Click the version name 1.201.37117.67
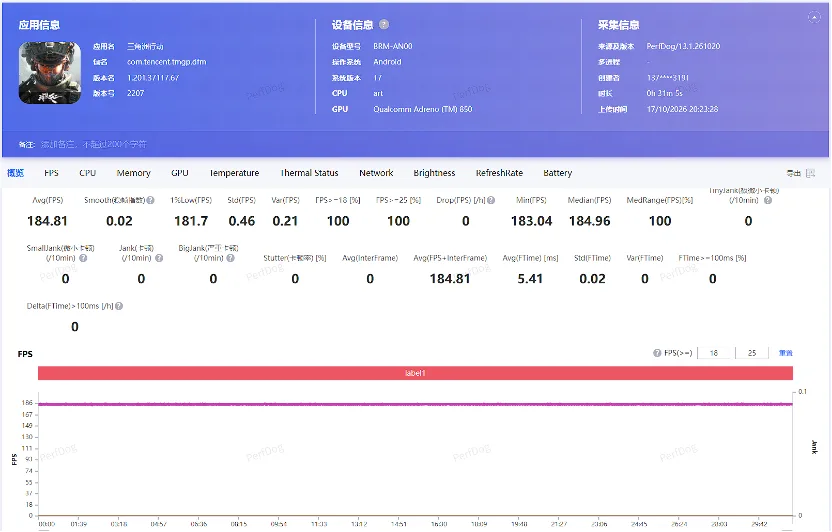 [153, 78]
